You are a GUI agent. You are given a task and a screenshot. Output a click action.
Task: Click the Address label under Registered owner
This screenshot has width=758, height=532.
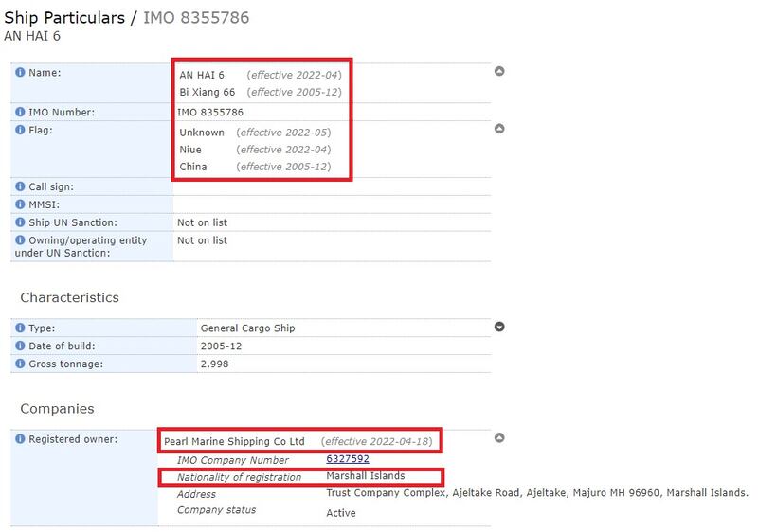[x=196, y=494]
